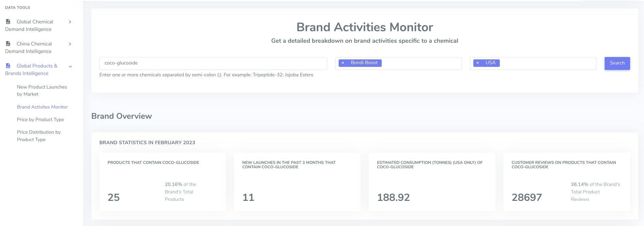644x226 pixels.
Task: Click Products That Contain Coco-Glucoside card title
Action: click(153, 163)
